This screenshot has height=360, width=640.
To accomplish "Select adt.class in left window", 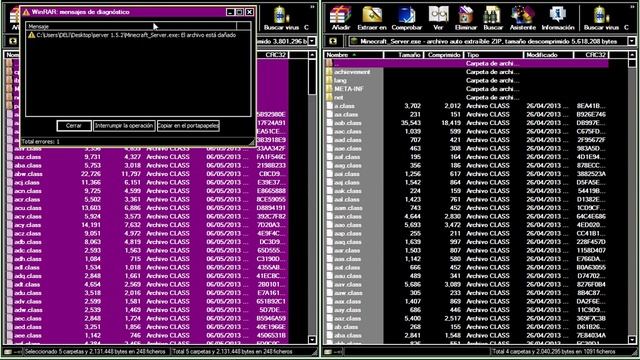I will (x=27, y=284).
